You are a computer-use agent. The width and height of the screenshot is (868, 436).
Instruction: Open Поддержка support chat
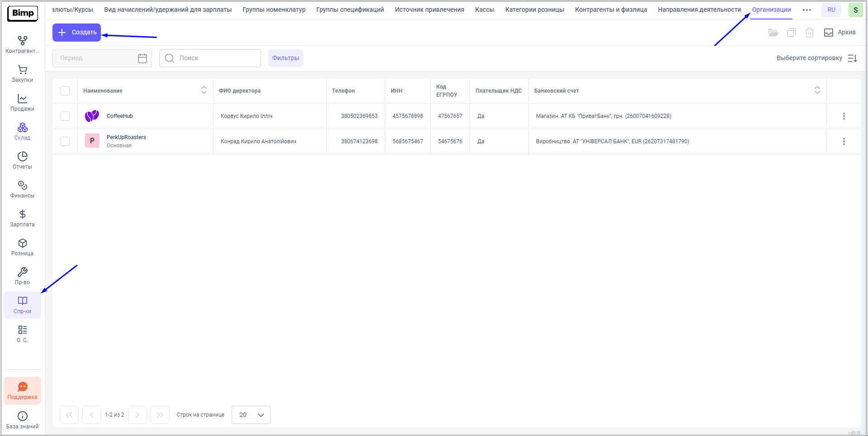point(22,391)
